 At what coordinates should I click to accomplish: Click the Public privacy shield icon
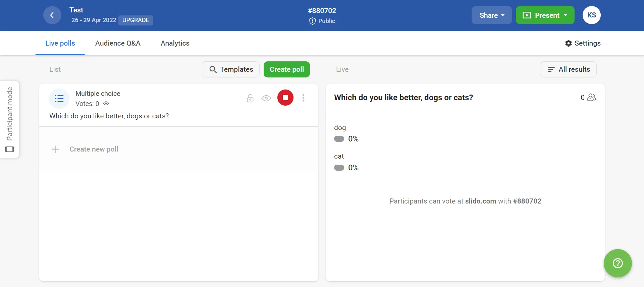pos(312,21)
